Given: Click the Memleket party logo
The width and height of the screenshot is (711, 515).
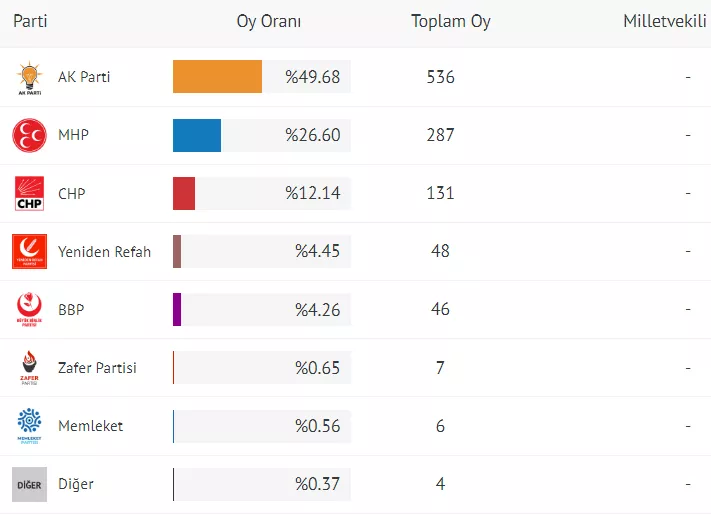Looking at the screenshot, I should pos(29,426).
